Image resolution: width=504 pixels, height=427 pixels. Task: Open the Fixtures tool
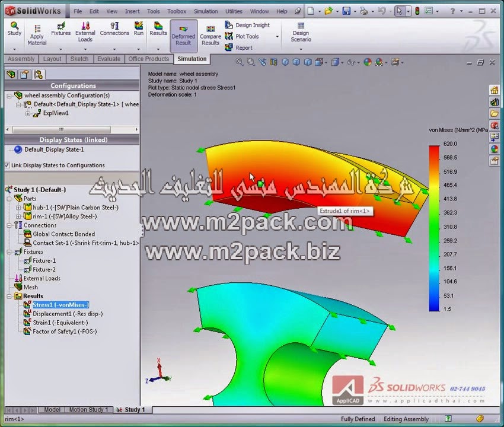point(60,28)
